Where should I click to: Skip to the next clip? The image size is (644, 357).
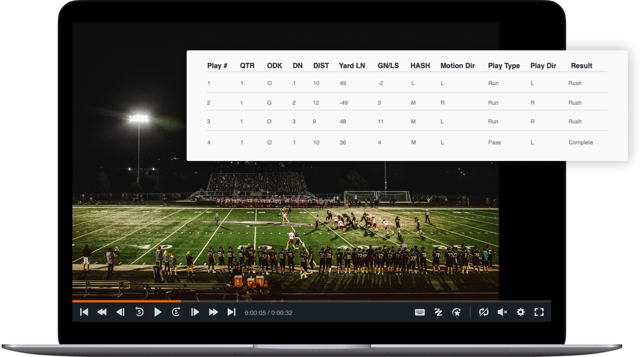coord(231,312)
